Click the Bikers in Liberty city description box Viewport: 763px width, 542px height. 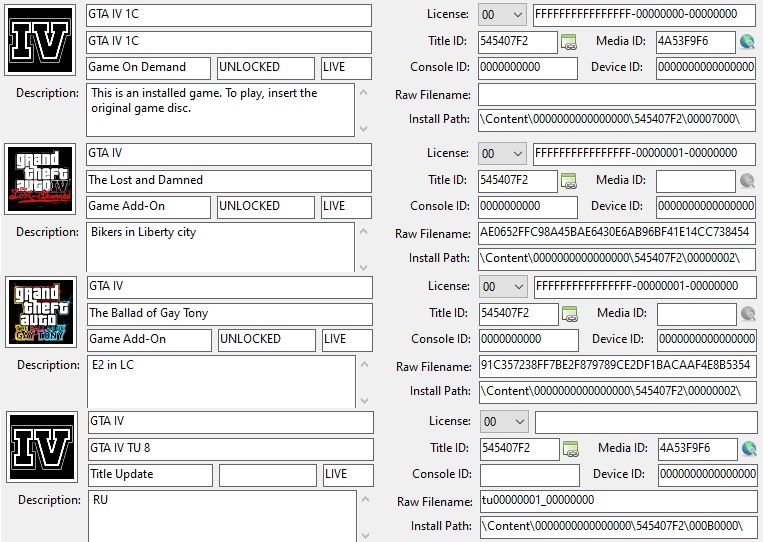pyautogui.click(x=220, y=247)
